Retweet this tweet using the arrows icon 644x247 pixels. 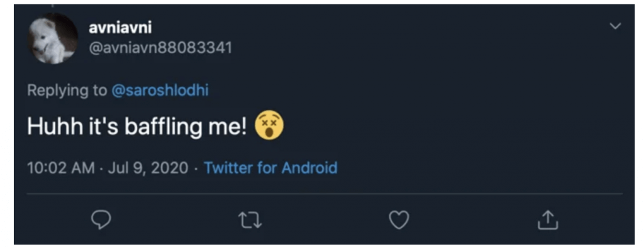pos(250,221)
